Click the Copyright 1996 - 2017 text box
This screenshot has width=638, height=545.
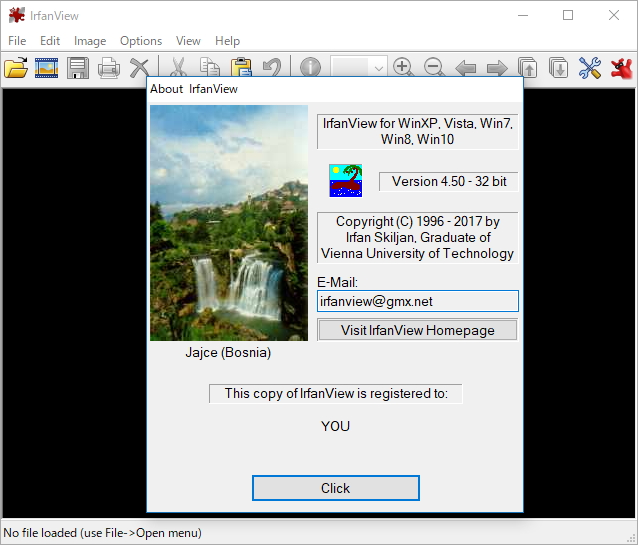pos(417,237)
